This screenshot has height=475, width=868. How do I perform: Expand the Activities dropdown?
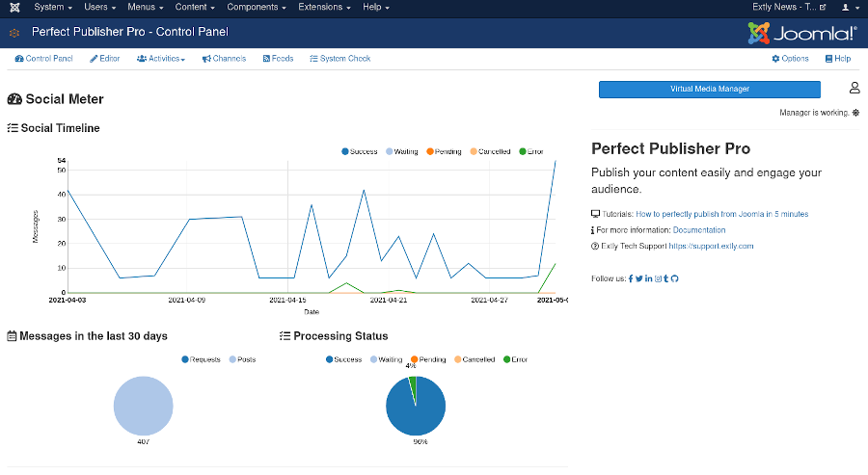[161, 59]
